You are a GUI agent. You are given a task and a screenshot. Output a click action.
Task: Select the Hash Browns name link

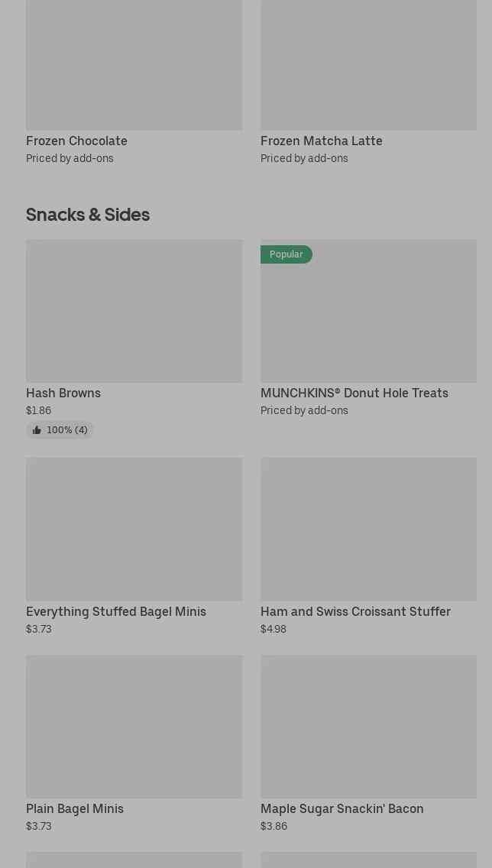pos(63,393)
